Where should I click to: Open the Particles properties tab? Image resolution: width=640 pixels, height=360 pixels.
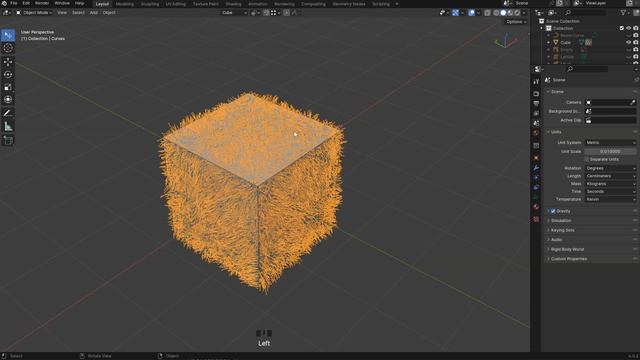[x=536, y=178]
